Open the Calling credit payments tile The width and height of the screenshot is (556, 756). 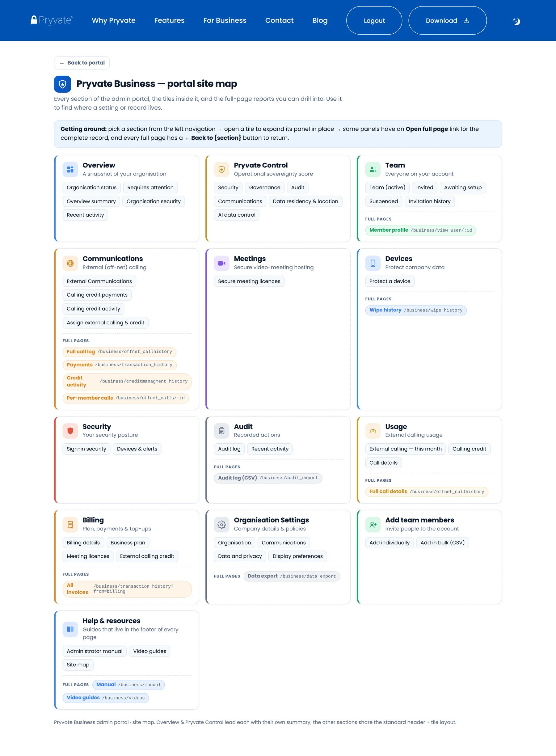tap(97, 295)
